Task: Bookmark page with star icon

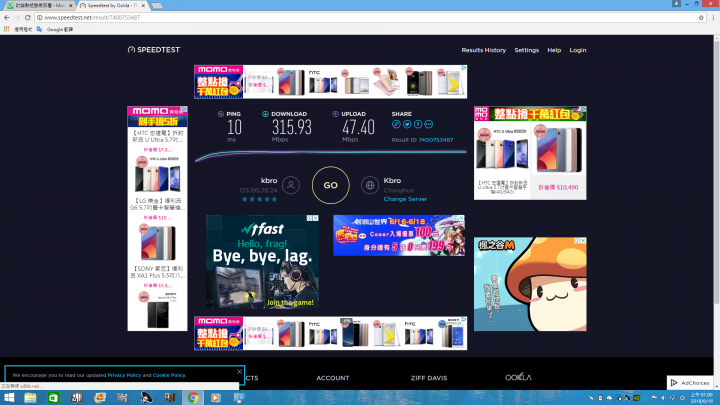Action: coord(701,17)
